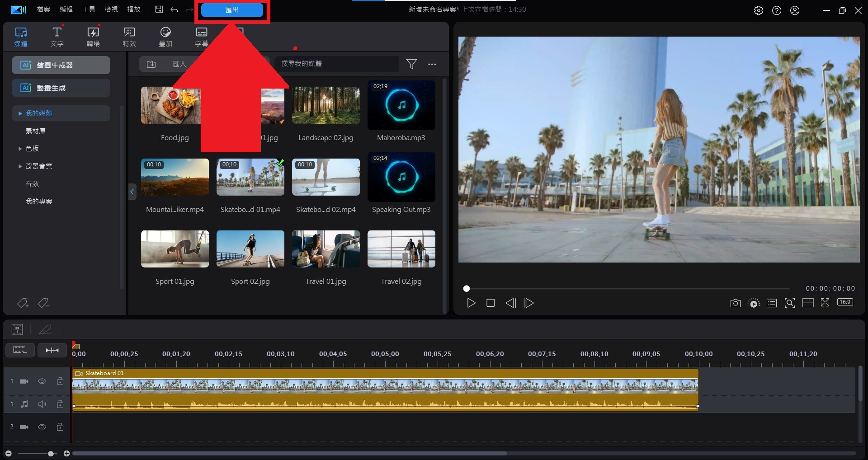The height and width of the screenshot is (460, 868).
Task: Expand the 我的媒體 tree item
Action: tap(20, 113)
